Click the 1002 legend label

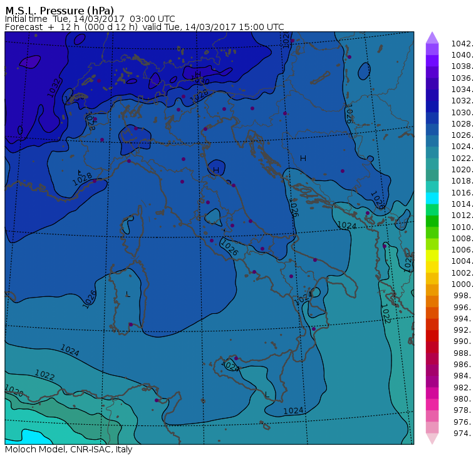pyautogui.click(x=462, y=273)
